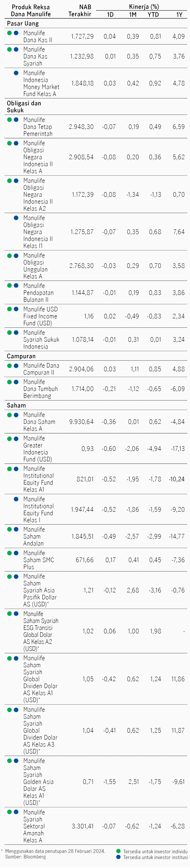Click the blue dot beside Manulife Dana Tetap Pemerintah

pyautogui.click(x=16, y=120)
